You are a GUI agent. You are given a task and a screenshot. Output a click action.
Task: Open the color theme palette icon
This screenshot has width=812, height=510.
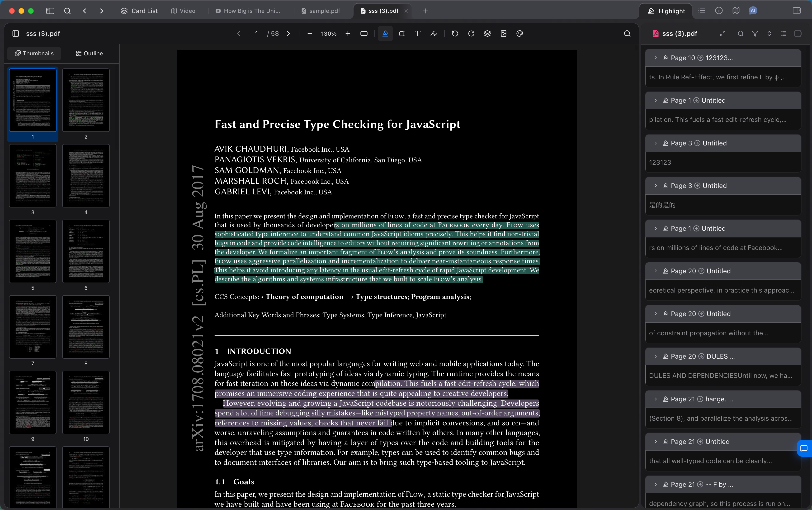click(x=519, y=34)
